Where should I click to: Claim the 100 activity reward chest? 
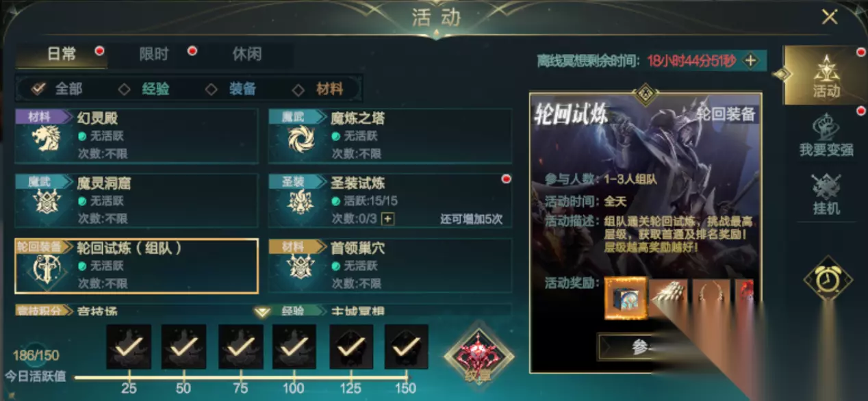[294, 347]
